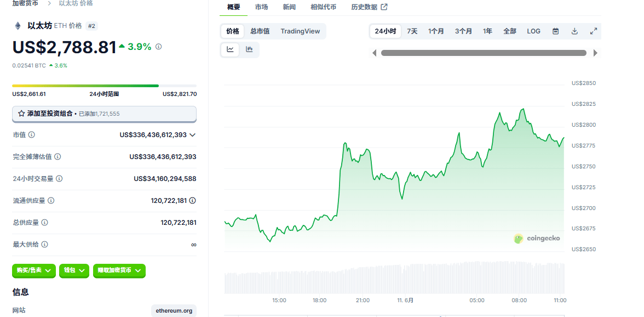
Task: Go to 加密货币 breadcrumb link
Action: click(x=25, y=3)
